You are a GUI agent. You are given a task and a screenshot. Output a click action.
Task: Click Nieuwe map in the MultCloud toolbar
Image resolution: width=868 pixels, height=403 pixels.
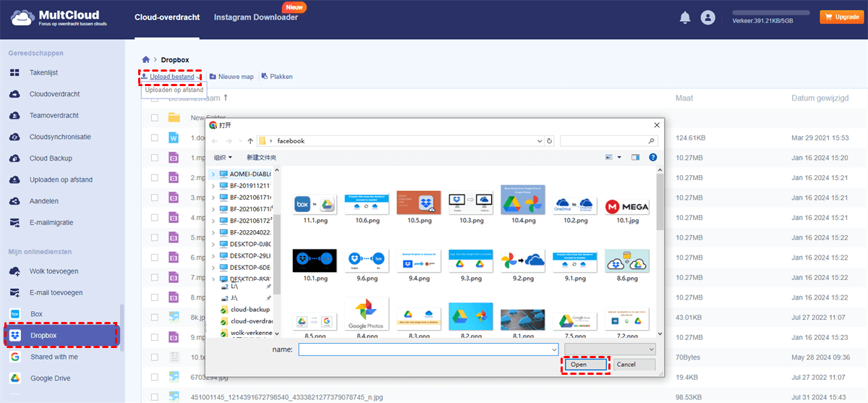[x=231, y=76]
